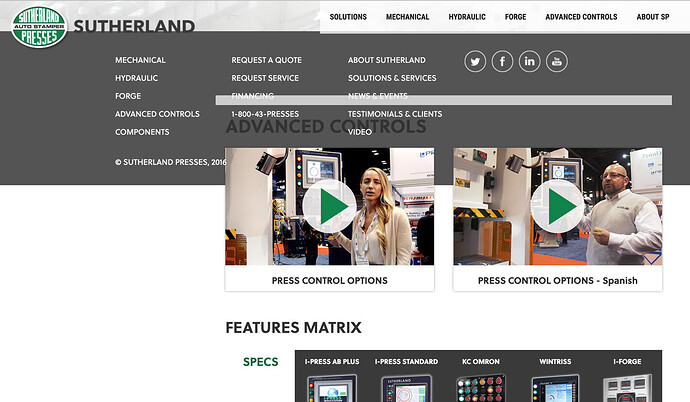Click the FEATURES MATRIX heading
Image resolution: width=690 pixels, height=402 pixels.
pos(294,328)
